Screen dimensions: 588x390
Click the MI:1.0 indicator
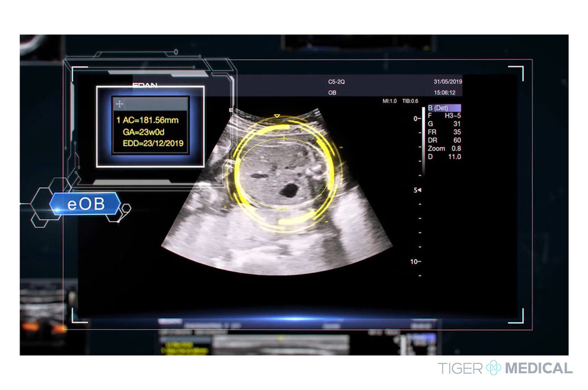[389, 101]
